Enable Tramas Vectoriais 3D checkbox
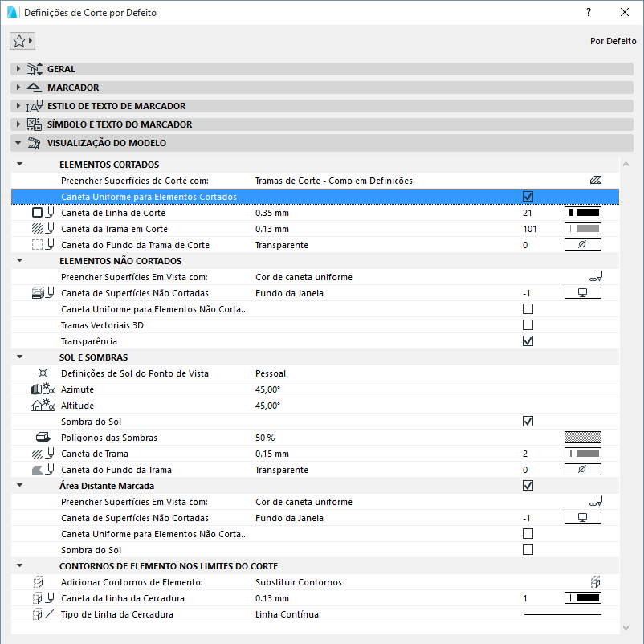 tap(528, 325)
